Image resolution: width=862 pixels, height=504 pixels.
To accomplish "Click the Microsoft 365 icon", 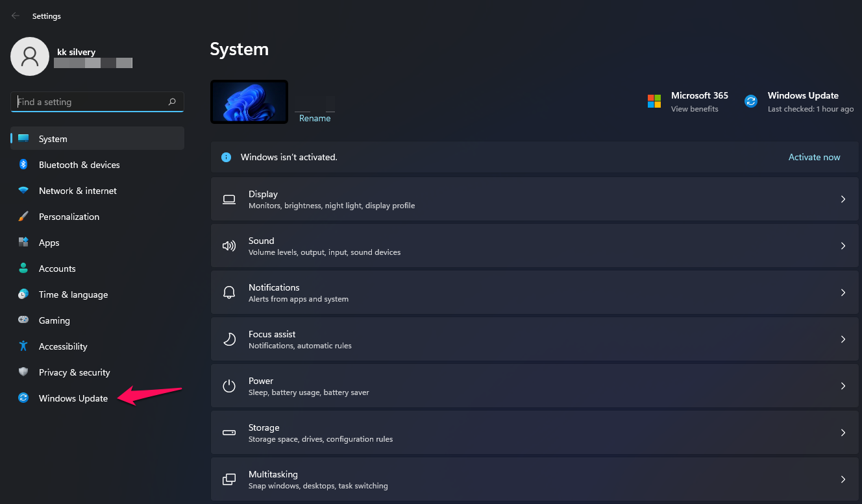I will click(x=654, y=101).
